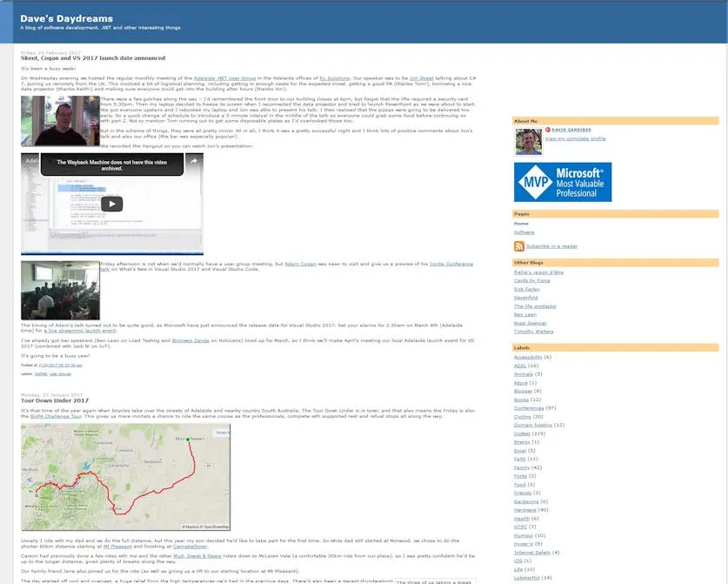This screenshot has width=728, height=584.
Task: Click the RSS feed icon to subscribe
Action: 519,246
